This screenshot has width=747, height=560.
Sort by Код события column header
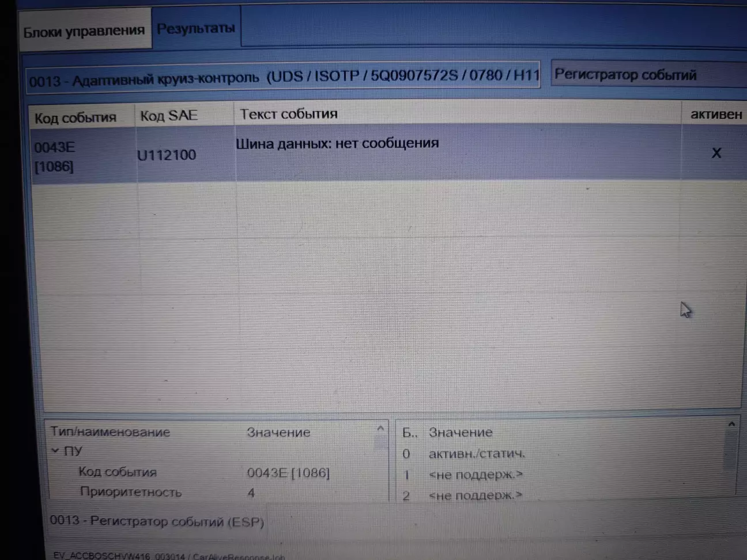pos(76,118)
